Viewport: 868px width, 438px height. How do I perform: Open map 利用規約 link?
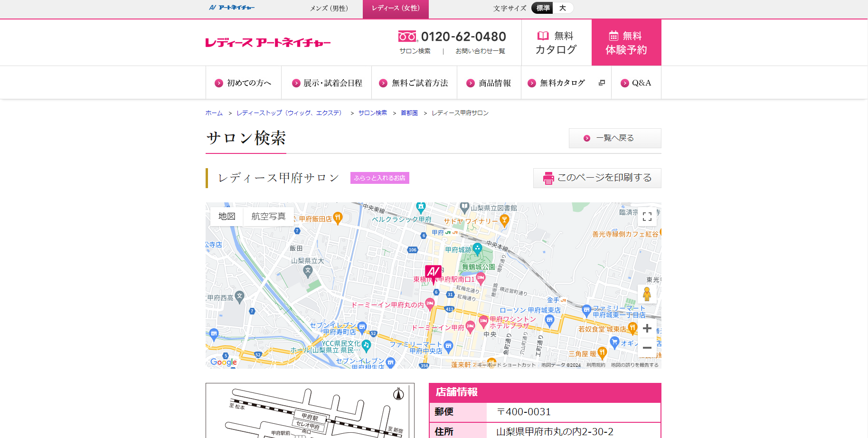(x=595, y=365)
